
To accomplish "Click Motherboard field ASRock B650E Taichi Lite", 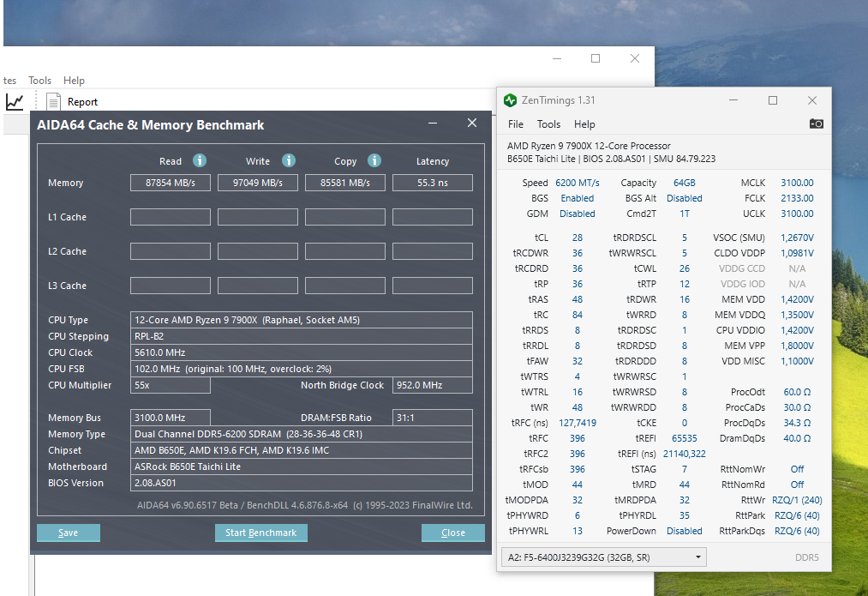I will (x=302, y=467).
